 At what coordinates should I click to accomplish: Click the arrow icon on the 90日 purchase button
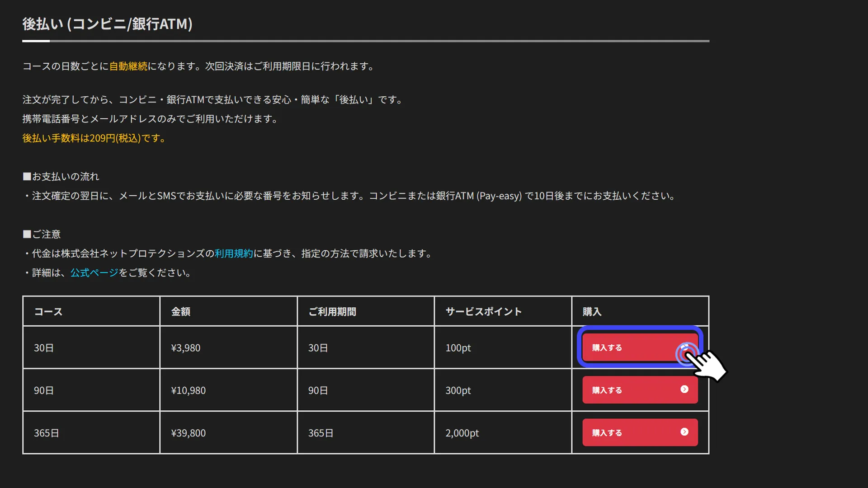coord(684,389)
